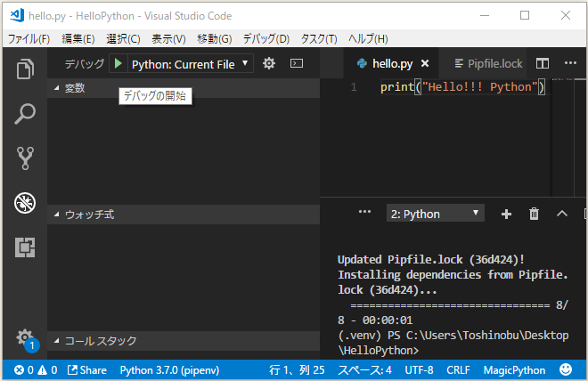The width and height of the screenshot is (588, 381).
Task: Change indentation via スペース: 4
Action: point(364,370)
